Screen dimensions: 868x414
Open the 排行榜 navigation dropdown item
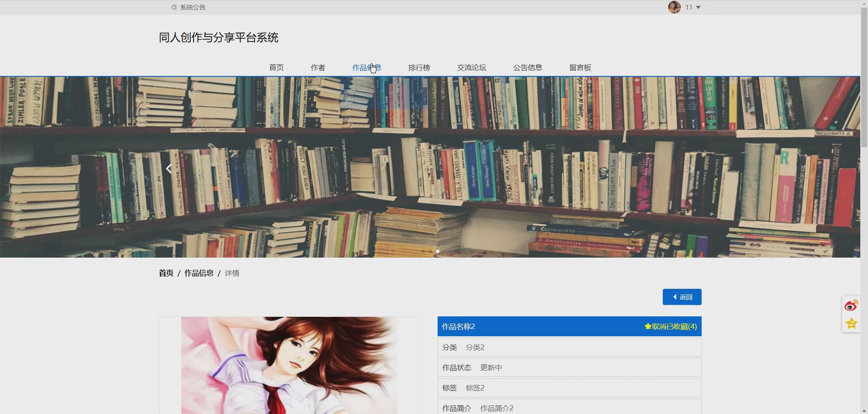[419, 67]
